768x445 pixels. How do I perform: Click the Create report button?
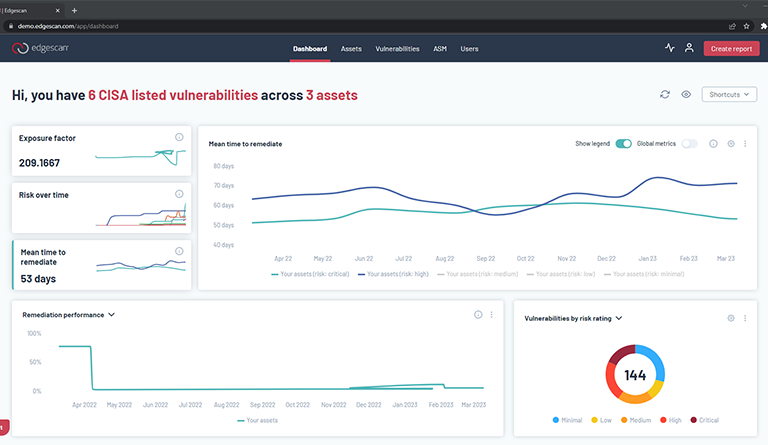coord(732,48)
